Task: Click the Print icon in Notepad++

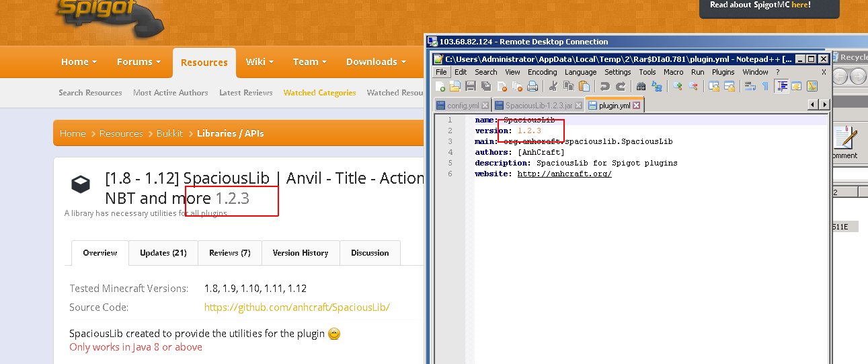Action: (532, 86)
